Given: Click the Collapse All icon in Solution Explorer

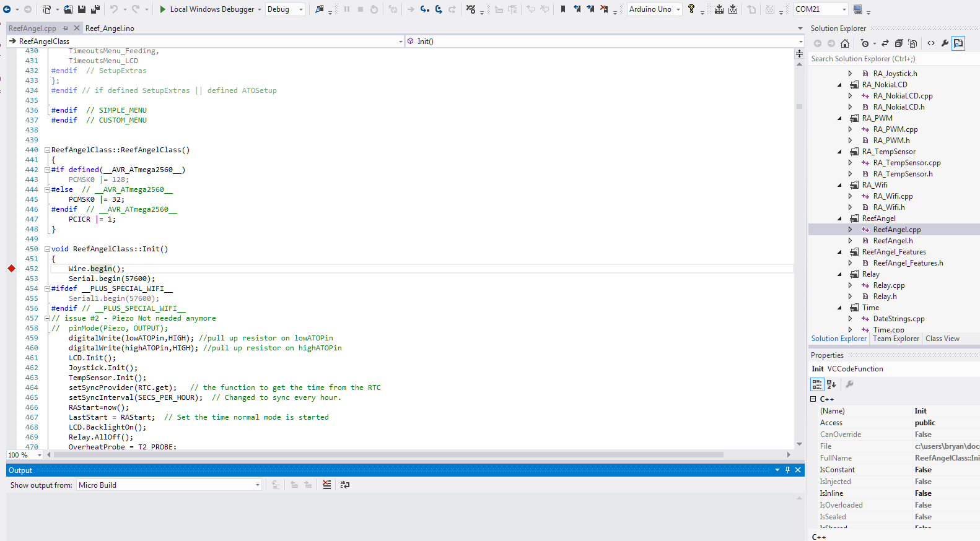Looking at the screenshot, I should pyautogui.click(x=899, y=43).
